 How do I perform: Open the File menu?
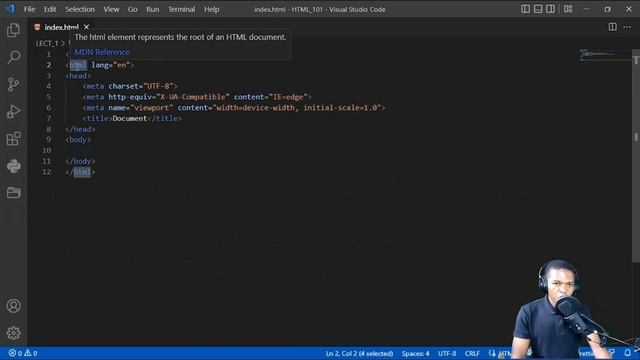pos(29,9)
